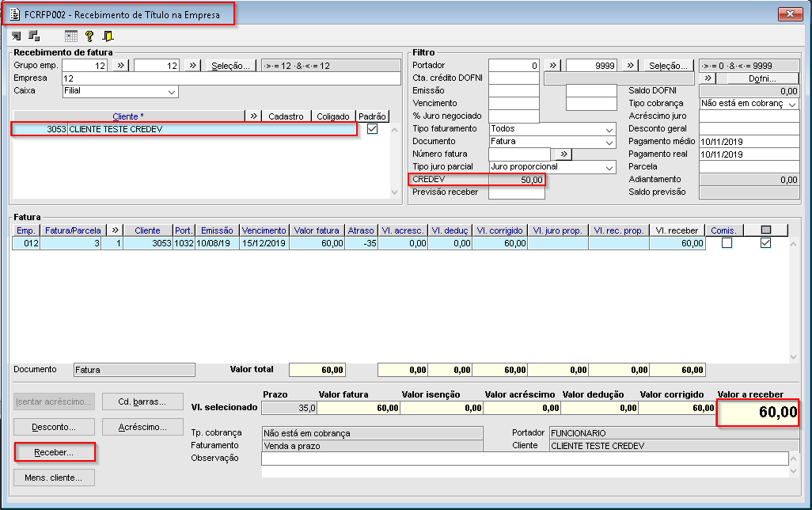Click the cascading windows toolbar icon
Image resolution: width=812 pixels, height=510 pixels.
click(x=34, y=36)
